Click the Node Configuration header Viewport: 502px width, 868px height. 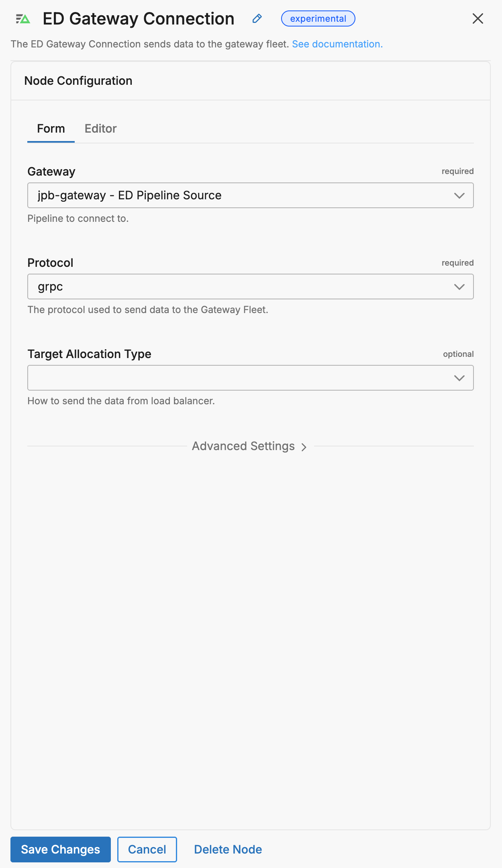[78, 81]
